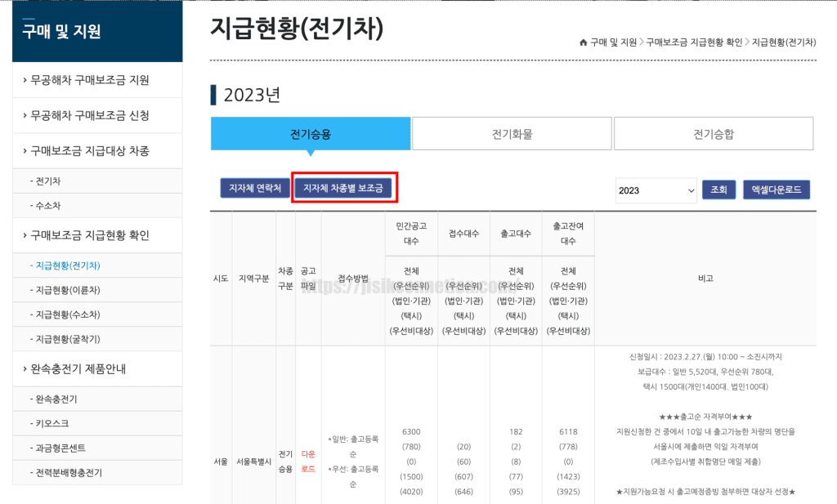Click value 6118 in 서울 row

pyautogui.click(x=568, y=431)
